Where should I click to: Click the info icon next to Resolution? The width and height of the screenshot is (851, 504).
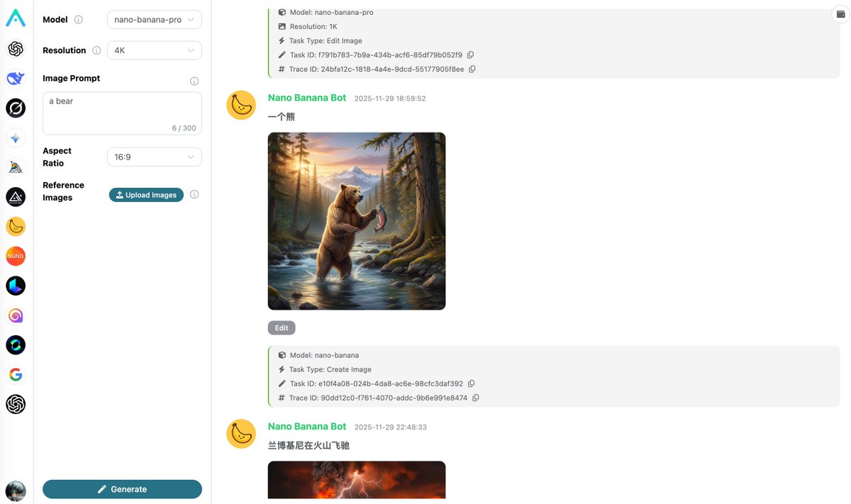point(96,50)
